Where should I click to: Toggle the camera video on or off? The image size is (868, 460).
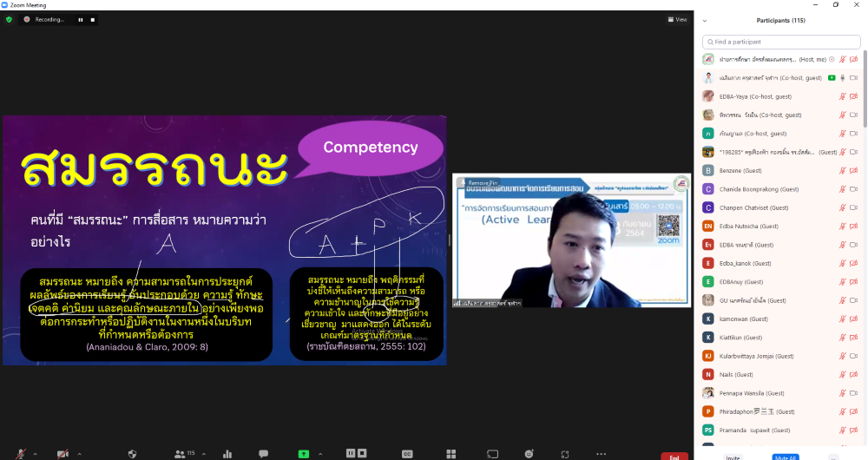pyautogui.click(x=62, y=454)
